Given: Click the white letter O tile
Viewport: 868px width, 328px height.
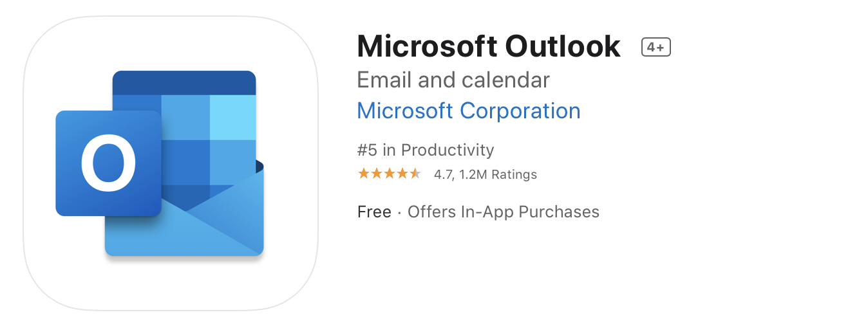Looking at the screenshot, I should click(x=108, y=163).
